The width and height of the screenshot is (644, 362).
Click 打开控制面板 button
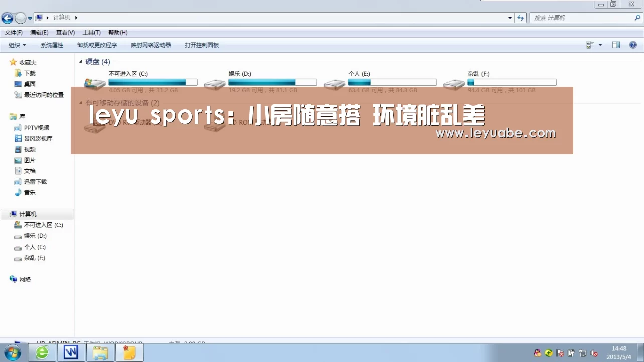[x=202, y=45]
